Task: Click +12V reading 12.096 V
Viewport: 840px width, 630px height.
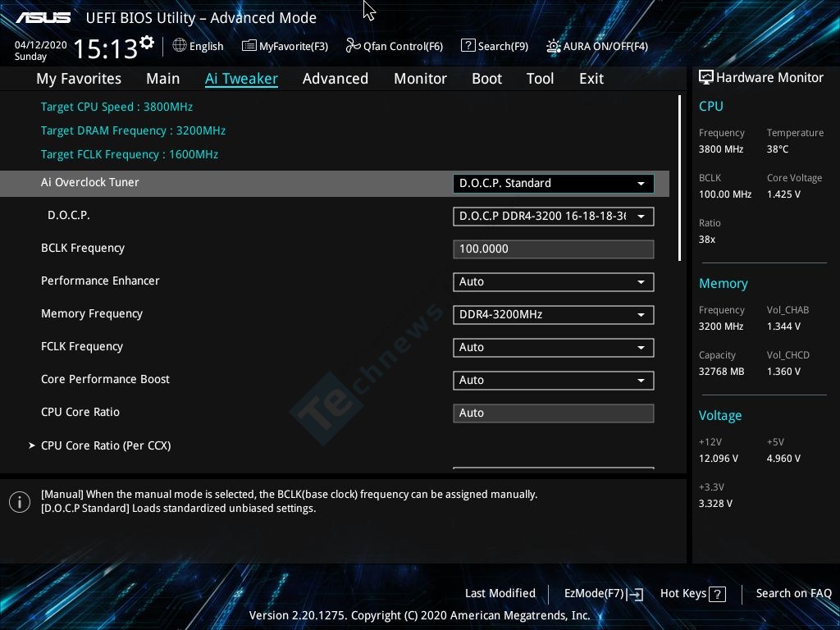Action: (x=719, y=459)
